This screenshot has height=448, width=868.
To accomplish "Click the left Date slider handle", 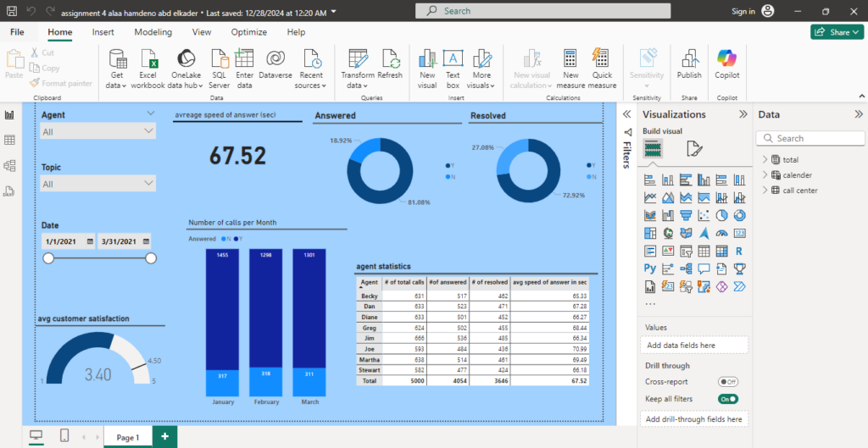I will click(48, 258).
